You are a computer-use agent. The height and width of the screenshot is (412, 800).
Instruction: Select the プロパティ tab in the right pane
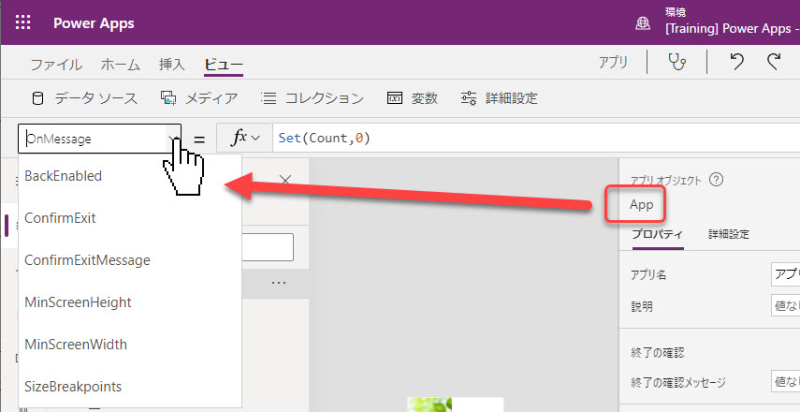pos(657,235)
